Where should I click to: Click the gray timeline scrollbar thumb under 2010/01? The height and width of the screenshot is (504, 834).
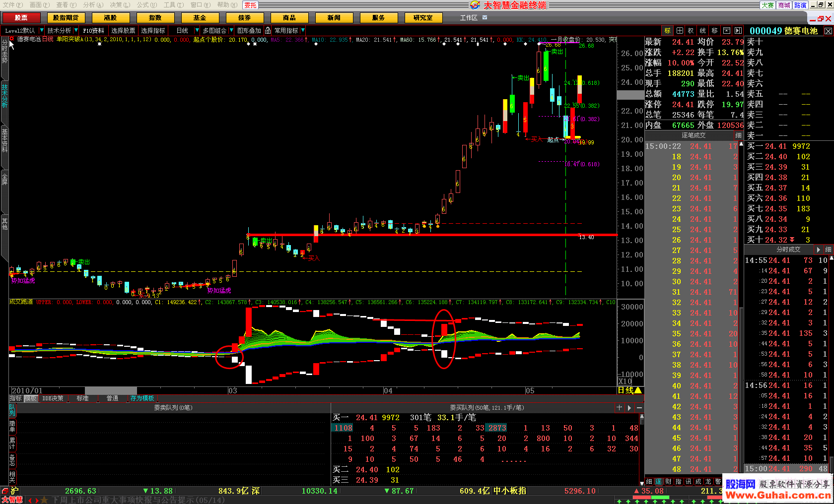tap(111, 391)
